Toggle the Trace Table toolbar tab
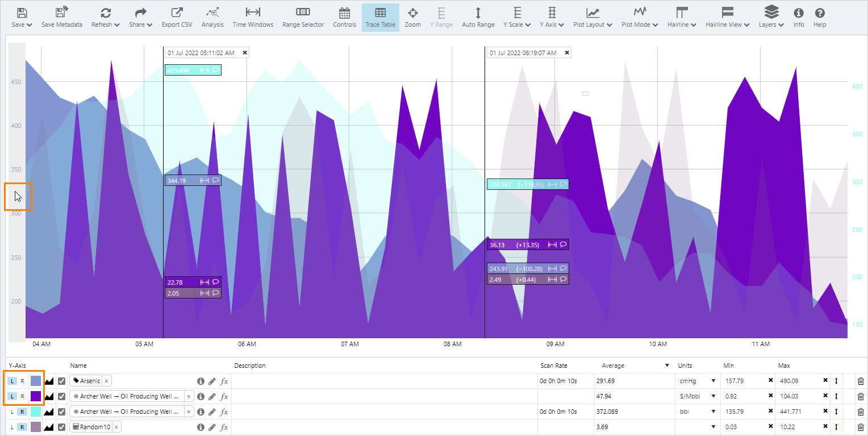868x436 pixels. point(380,17)
